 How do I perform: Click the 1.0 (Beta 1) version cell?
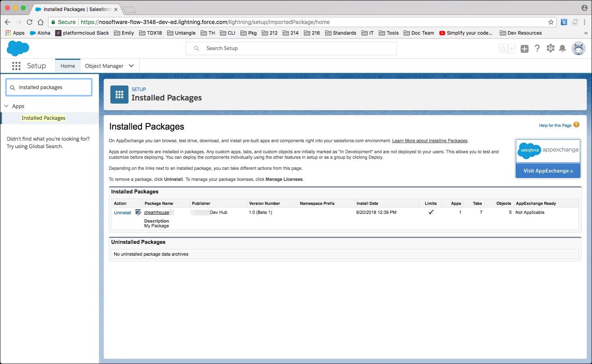[x=260, y=212]
